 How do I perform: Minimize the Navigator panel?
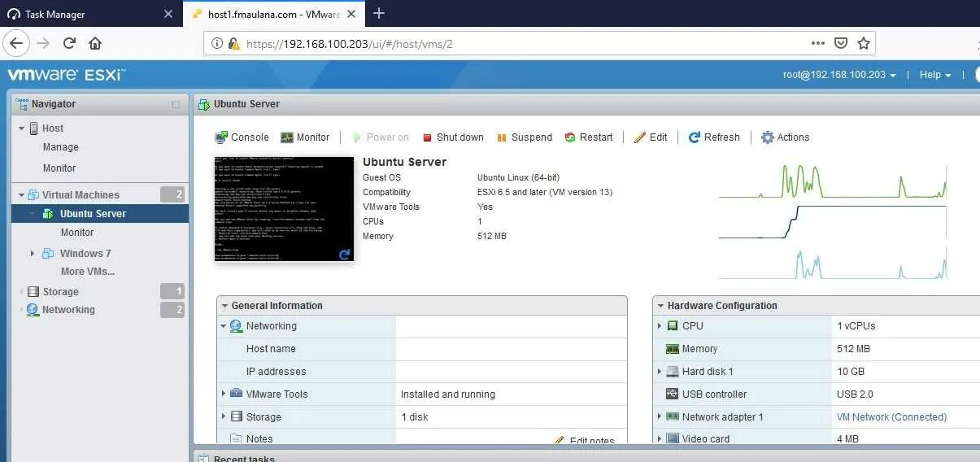point(176,105)
